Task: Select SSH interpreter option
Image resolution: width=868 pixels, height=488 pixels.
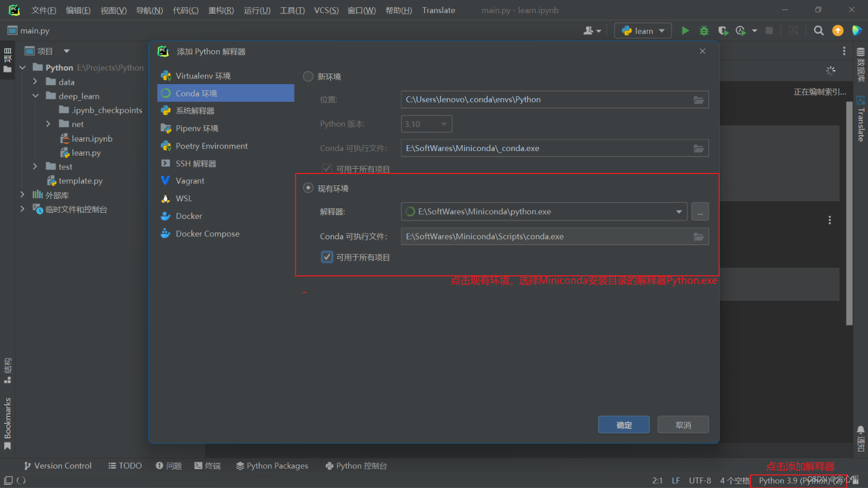Action: pyautogui.click(x=226, y=164)
